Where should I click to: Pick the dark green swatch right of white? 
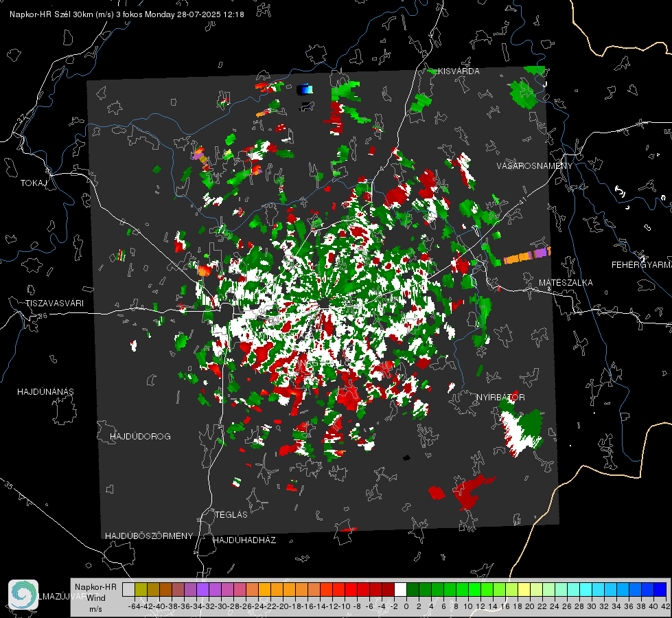(x=413, y=589)
